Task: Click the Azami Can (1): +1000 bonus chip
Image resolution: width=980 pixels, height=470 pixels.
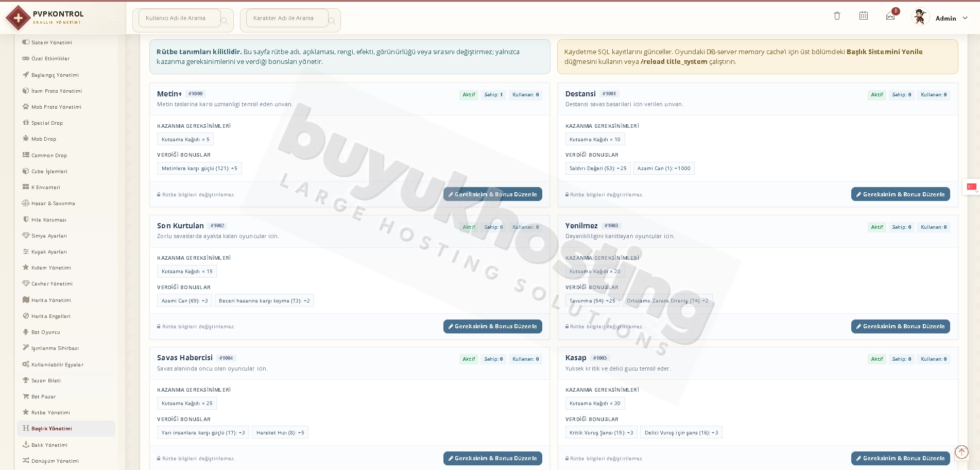Action: click(664, 168)
